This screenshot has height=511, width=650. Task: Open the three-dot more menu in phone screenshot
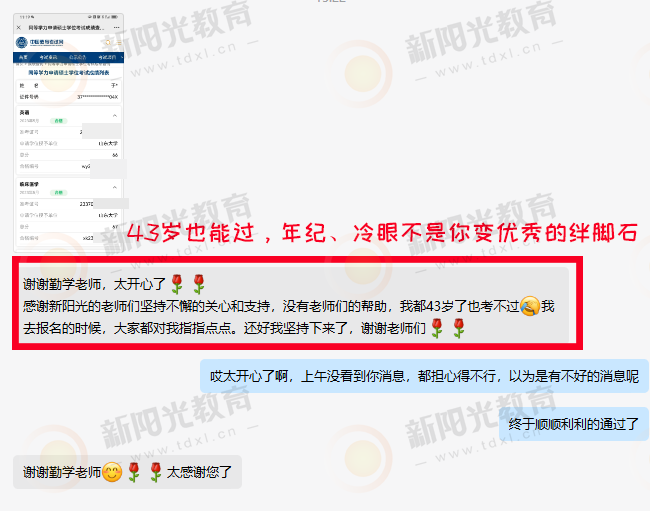[x=116, y=27]
